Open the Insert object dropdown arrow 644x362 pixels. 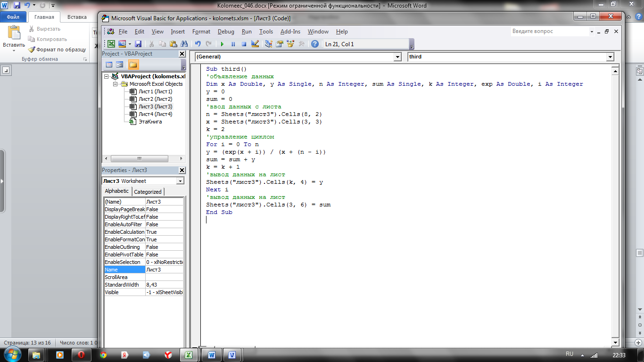click(x=129, y=44)
